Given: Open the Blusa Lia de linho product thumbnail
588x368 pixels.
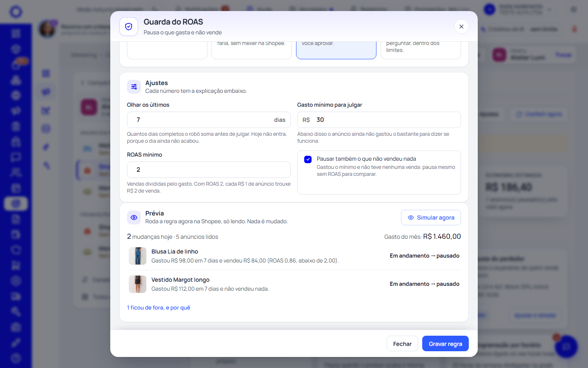Looking at the screenshot, I should (138, 256).
